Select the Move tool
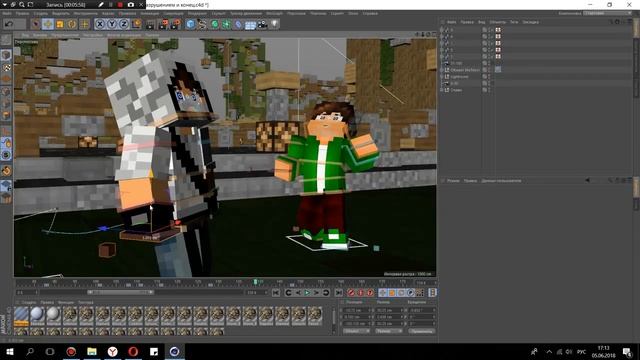 (48, 24)
